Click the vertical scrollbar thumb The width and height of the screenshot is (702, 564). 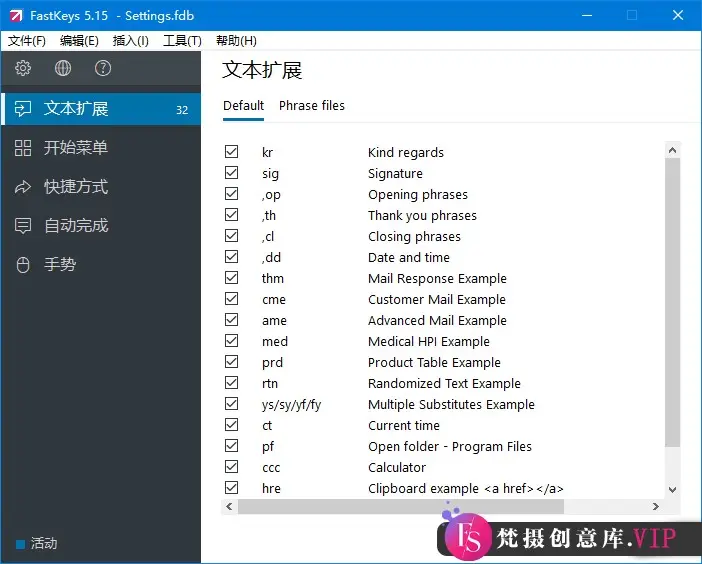(x=672, y=302)
